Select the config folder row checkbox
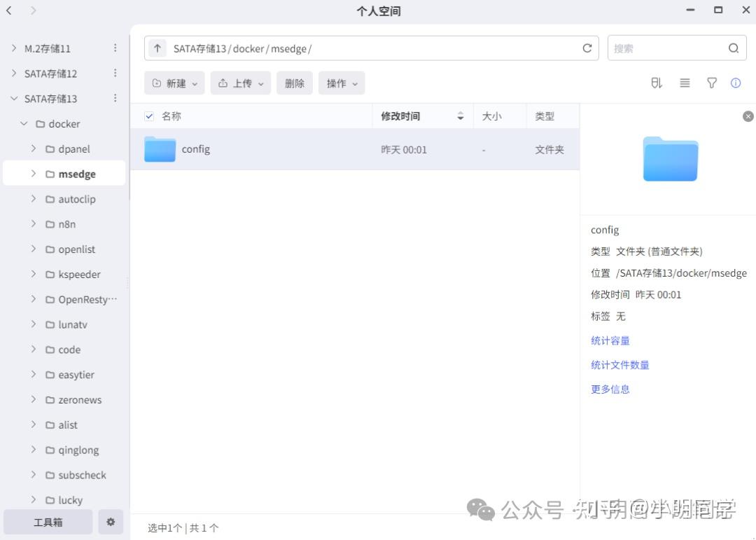 pyautogui.click(x=149, y=149)
